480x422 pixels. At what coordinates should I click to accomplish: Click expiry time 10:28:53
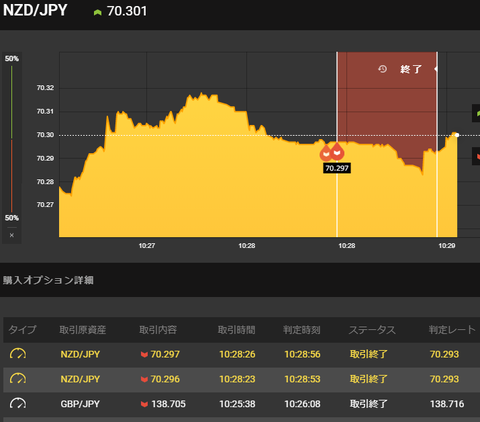(302, 379)
